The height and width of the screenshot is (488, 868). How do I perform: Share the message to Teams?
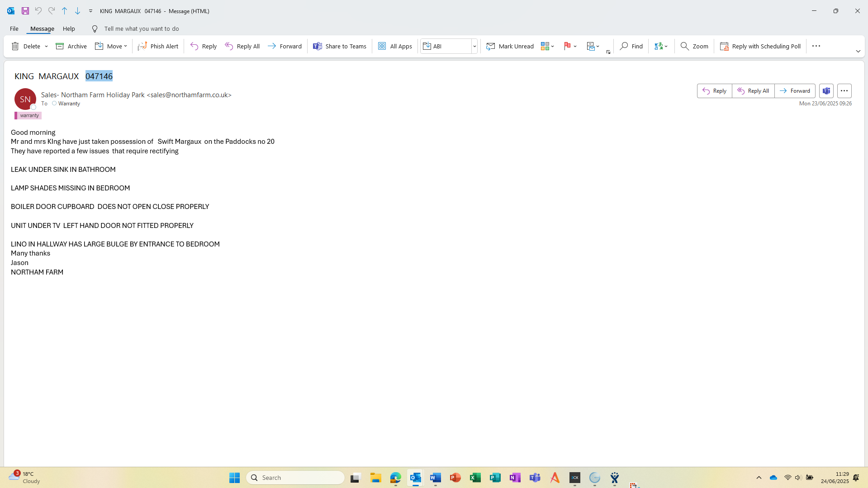tap(340, 46)
